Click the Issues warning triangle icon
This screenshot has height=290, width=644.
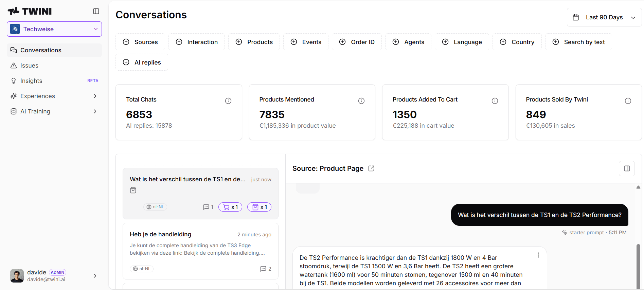14,66
